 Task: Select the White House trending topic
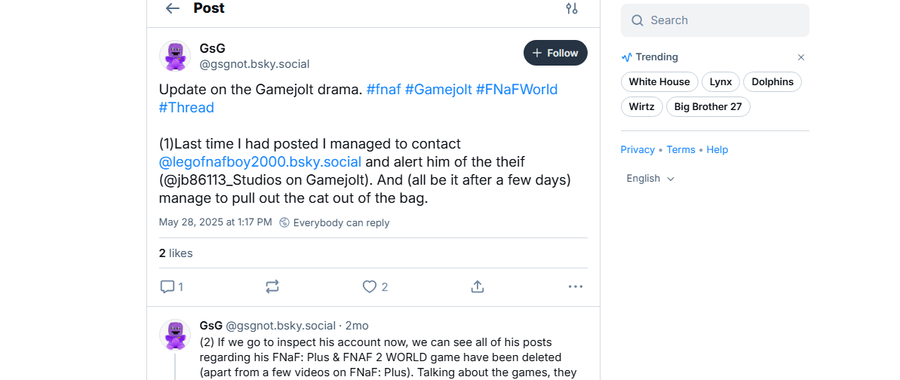coord(659,82)
